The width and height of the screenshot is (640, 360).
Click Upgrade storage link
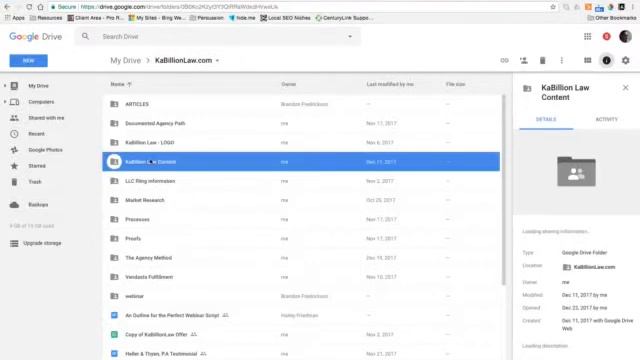pyautogui.click(x=42, y=243)
